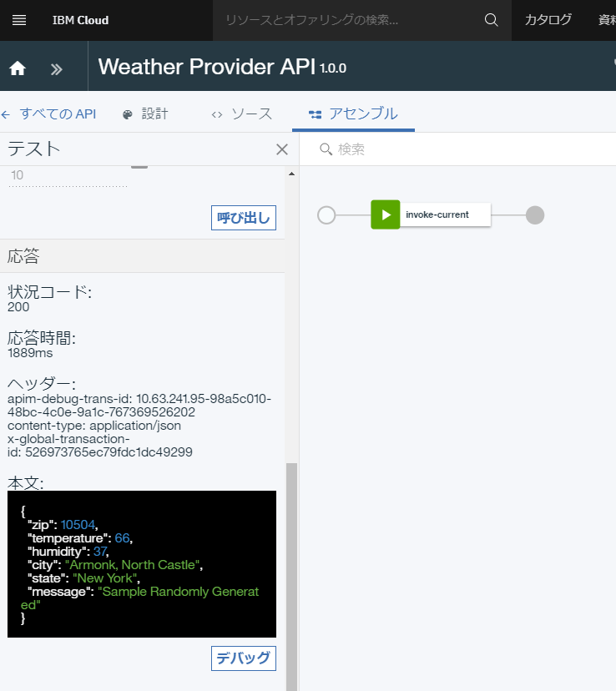Select the アセンブル tab
This screenshot has width=616, height=691.
[x=353, y=114]
